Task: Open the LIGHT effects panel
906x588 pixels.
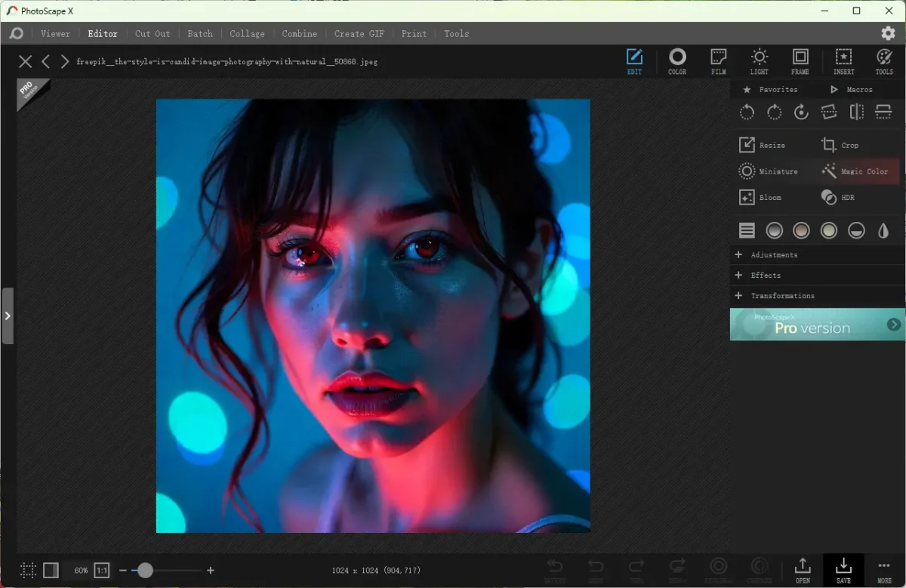Action: [x=760, y=62]
